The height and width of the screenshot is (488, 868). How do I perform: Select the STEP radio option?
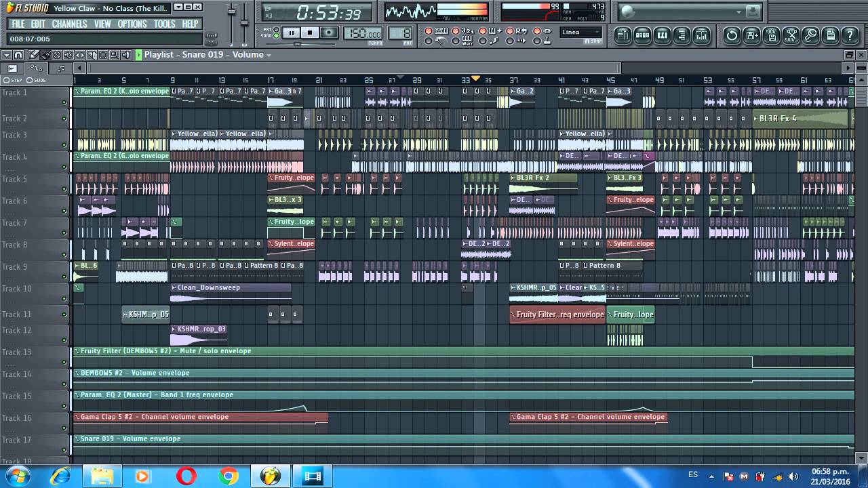click(x=7, y=80)
